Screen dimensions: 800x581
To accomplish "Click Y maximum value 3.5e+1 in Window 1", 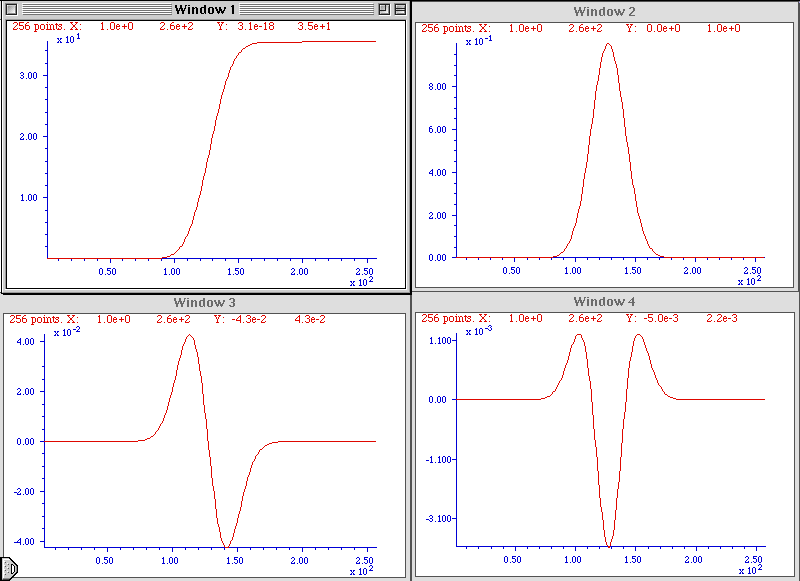I will tap(313, 27).
